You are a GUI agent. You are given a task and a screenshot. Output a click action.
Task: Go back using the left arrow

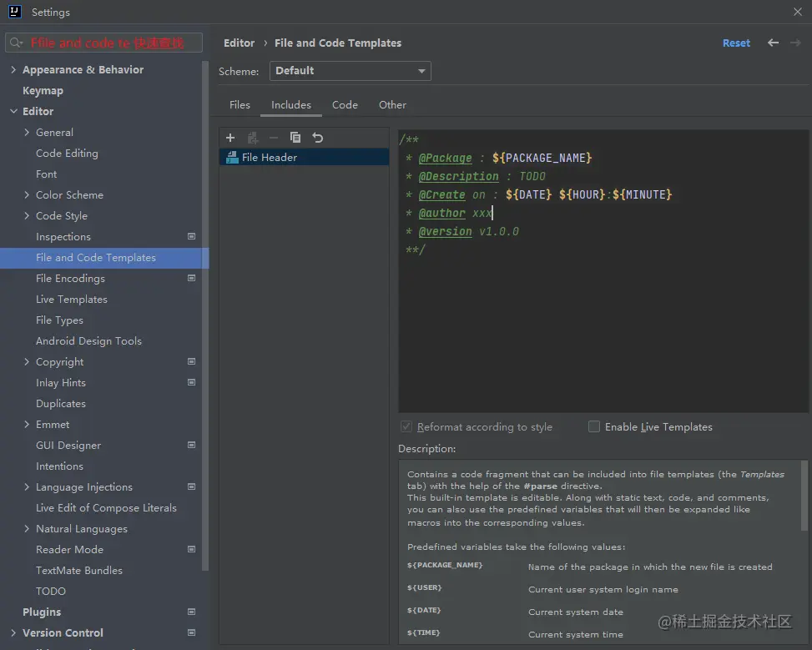coord(773,43)
